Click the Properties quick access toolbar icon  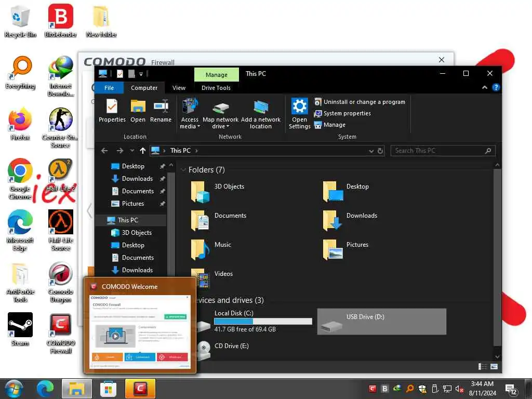pos(120,74)
